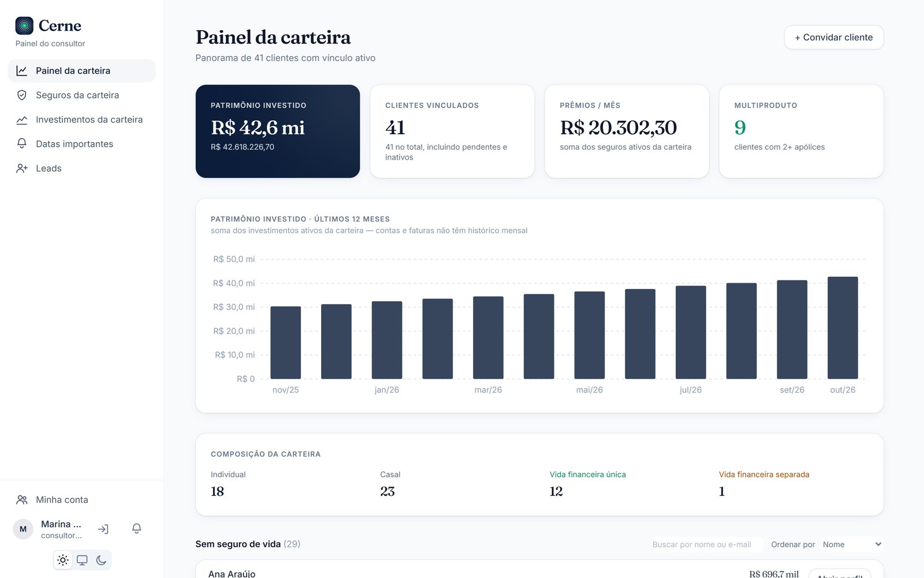Switch to dark theme moon icon
Viewport: 924px width, 578px height.
(101, 560)
